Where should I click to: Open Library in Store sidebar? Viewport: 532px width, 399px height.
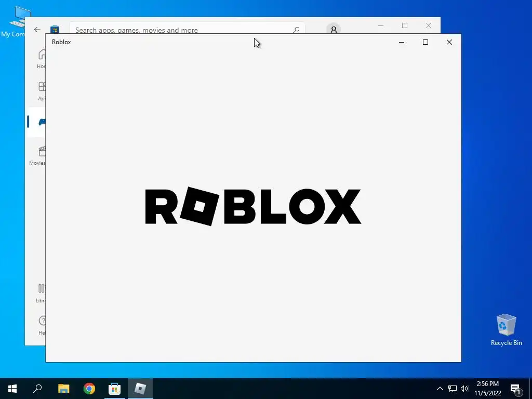(x=41, y=294)
